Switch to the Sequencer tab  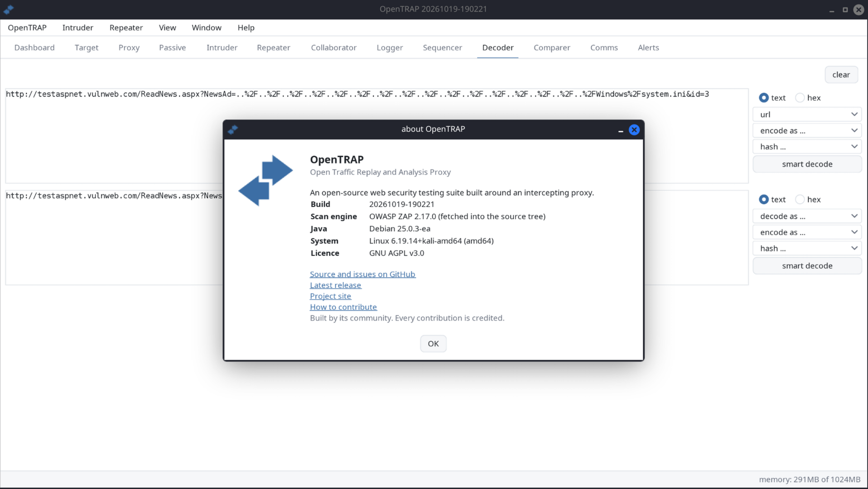click(443, 48)
